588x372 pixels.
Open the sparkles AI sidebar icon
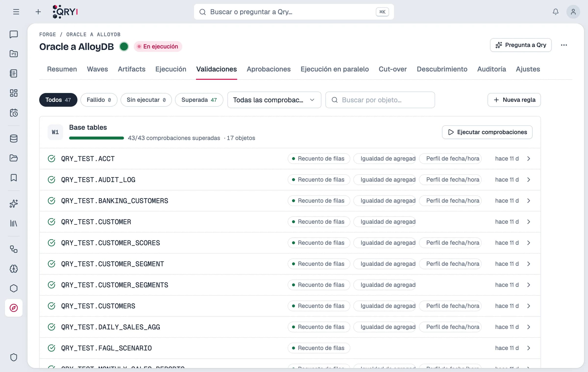(14, 204)
